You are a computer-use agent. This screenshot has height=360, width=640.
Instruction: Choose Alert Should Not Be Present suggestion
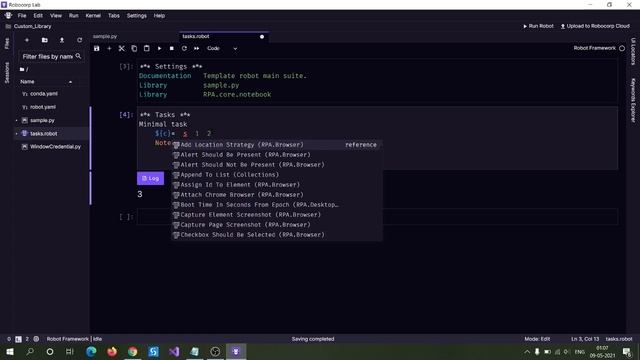(x=277, y=165)
